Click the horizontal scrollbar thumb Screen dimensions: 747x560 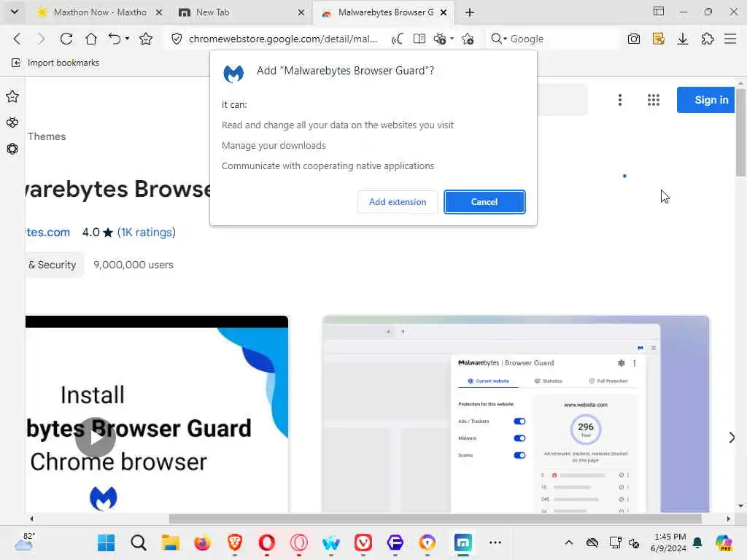tap(436, 518)
